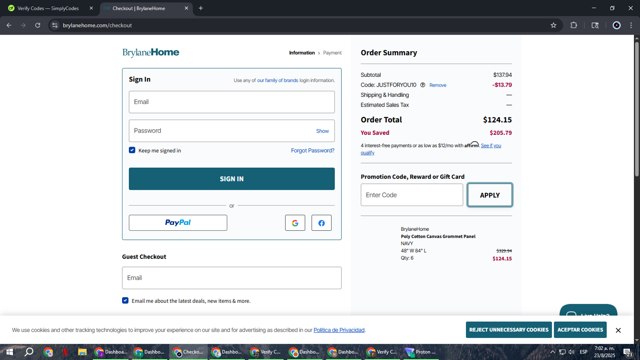Open the Windows Start menu
640x360 pixels.
click(x=9, y=352)
